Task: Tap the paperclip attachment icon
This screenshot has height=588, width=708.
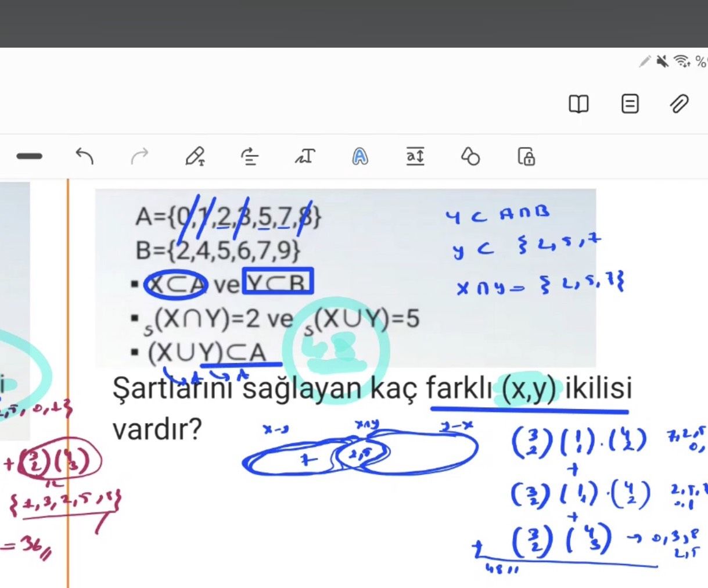Action: pyautogui.click(x=679, y=104)
